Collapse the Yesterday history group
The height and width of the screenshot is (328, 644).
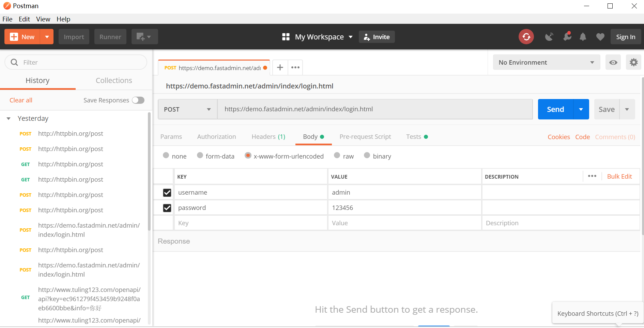9,118
